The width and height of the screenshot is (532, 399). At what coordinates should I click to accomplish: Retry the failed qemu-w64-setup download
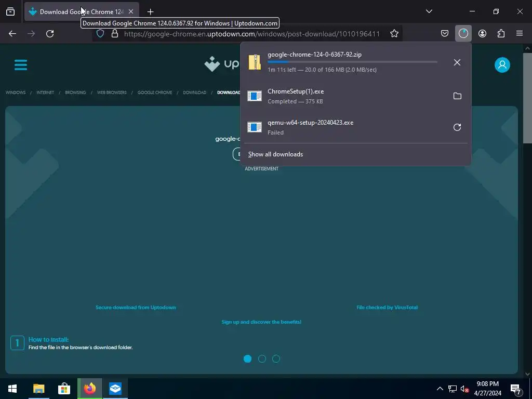tap(457, 127)
